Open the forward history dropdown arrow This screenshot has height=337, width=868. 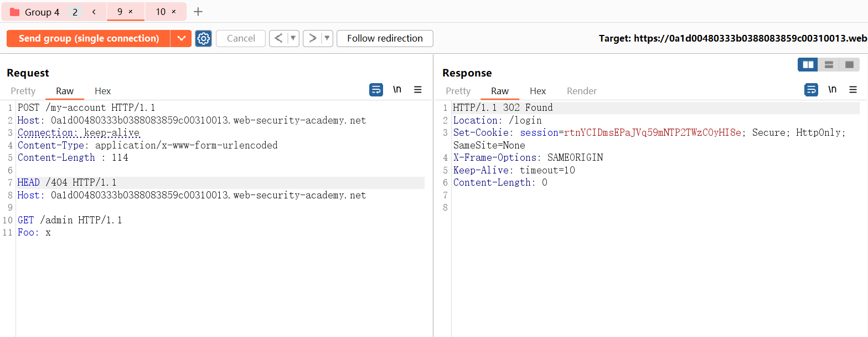click(327, 38)
